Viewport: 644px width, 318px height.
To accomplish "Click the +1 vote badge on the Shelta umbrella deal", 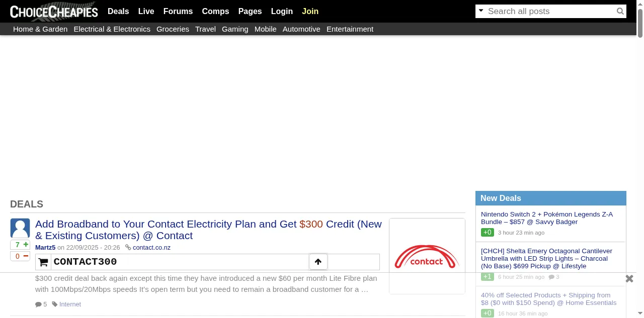I will point(488,277).
